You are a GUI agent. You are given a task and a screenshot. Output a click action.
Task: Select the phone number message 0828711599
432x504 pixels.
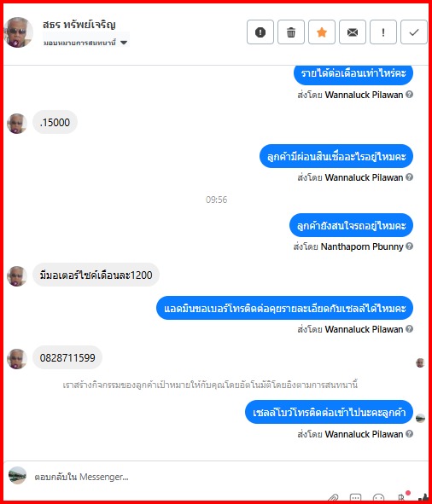(x=67, y=357)
